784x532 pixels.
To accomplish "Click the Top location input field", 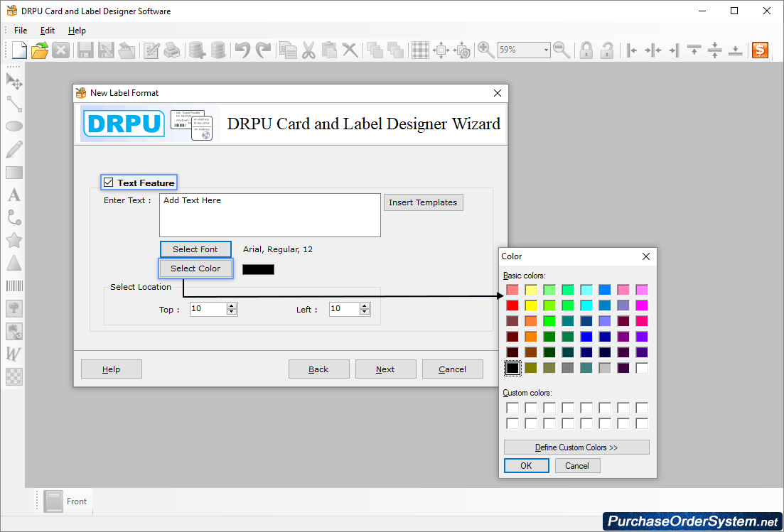I will tap(208, 309).
